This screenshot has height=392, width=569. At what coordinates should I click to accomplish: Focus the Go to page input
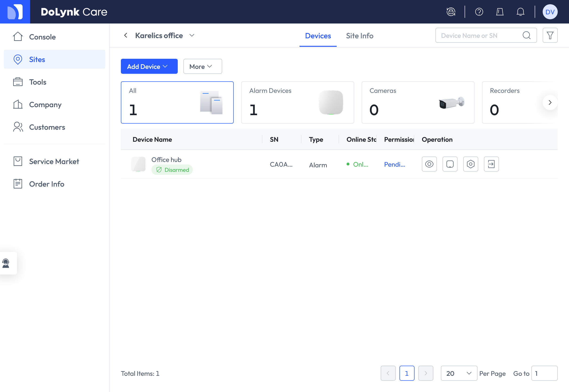pos(545,373)
